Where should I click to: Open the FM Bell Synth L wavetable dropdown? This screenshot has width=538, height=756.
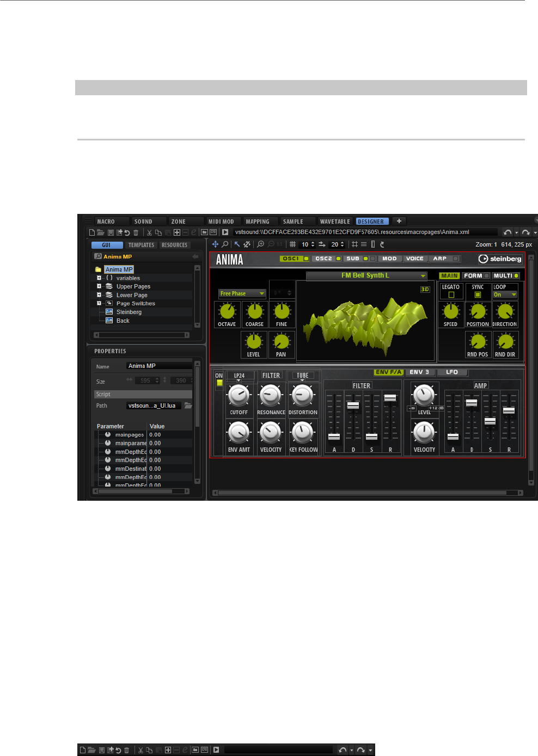pos(366,275)
